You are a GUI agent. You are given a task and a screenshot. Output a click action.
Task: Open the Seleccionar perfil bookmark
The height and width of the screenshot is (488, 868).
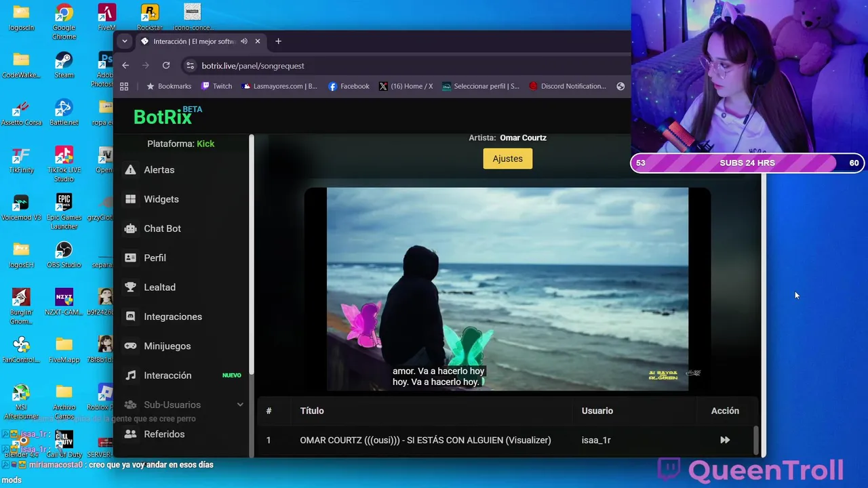pyautogui.click(x=481, y=86)
